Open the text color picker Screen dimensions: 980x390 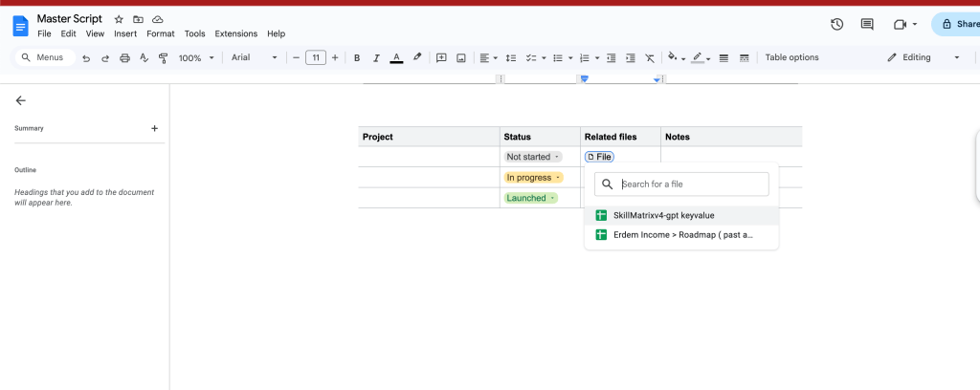[x=396, y=58]
